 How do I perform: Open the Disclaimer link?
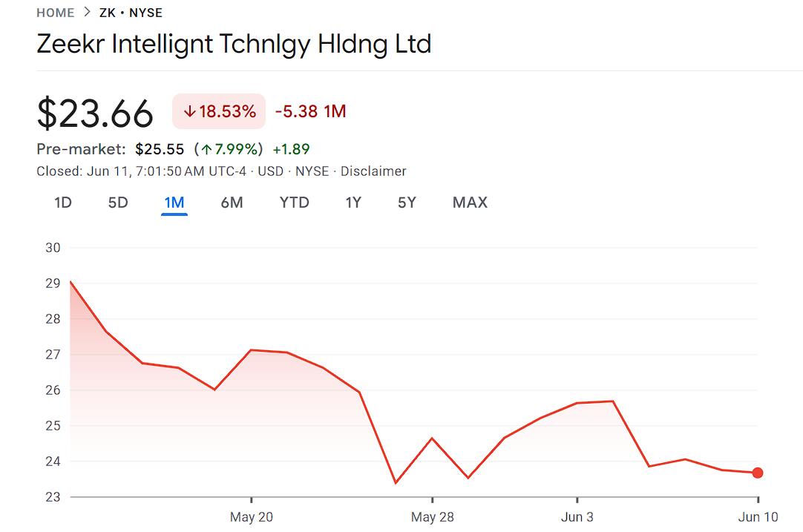coord(373,171)
